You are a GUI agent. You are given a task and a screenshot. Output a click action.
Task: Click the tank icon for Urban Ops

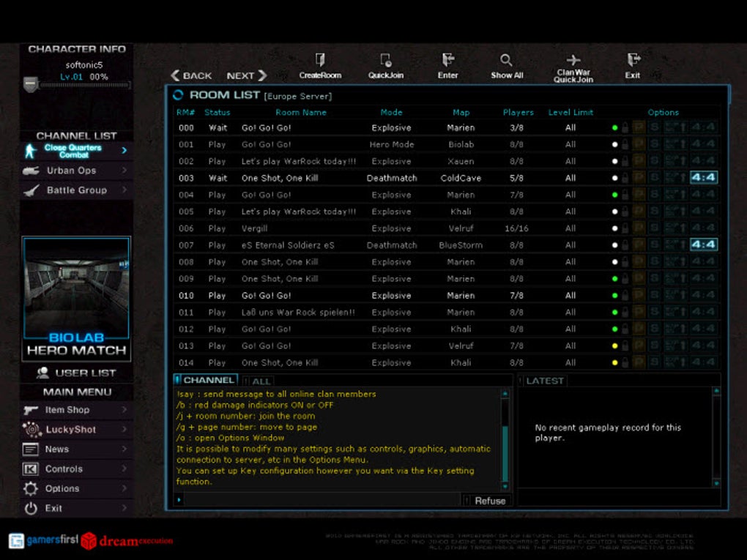pos(31,171)
